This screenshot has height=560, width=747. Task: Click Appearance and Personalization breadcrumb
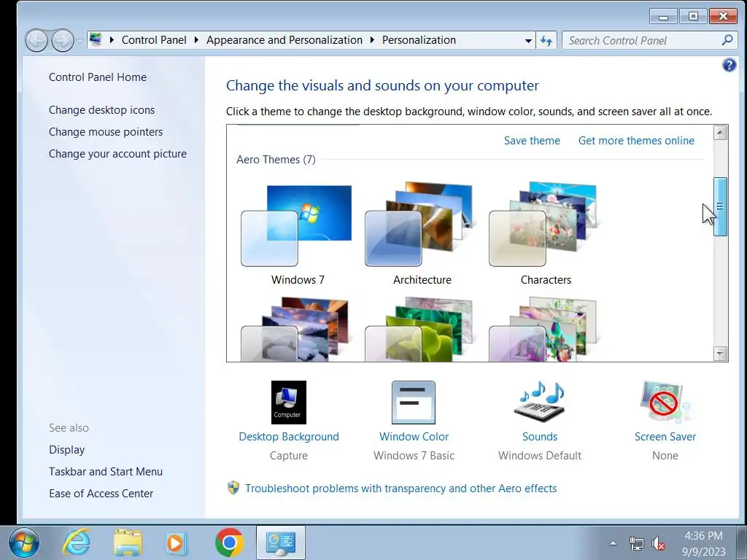[x=285, y=40]
